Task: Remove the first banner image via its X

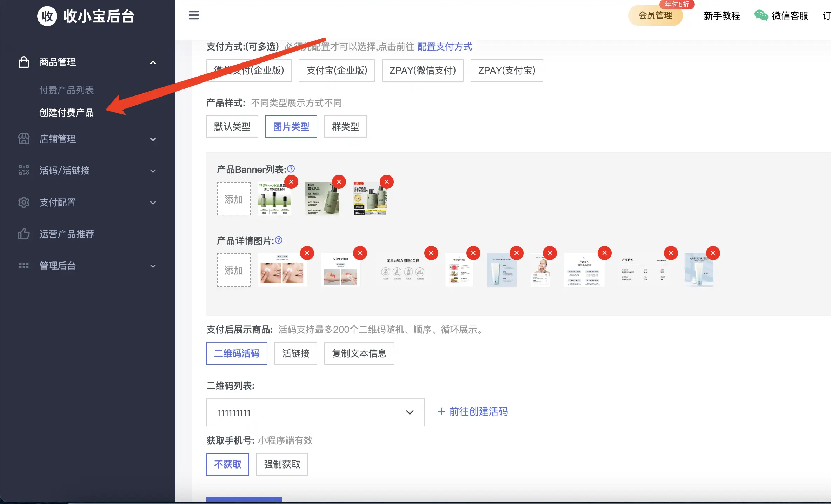Action: (x=291, y=182)
